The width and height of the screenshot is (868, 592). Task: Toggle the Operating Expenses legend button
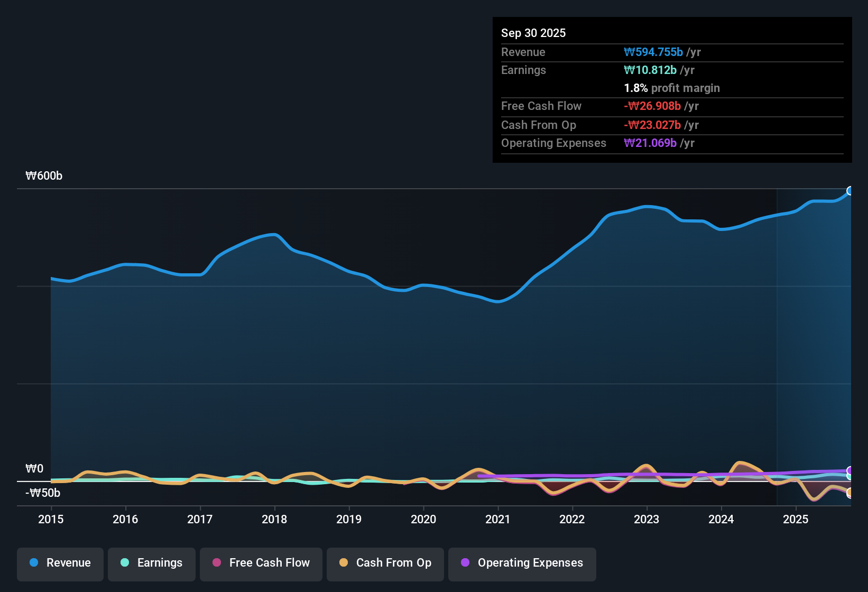click(522, 563)
